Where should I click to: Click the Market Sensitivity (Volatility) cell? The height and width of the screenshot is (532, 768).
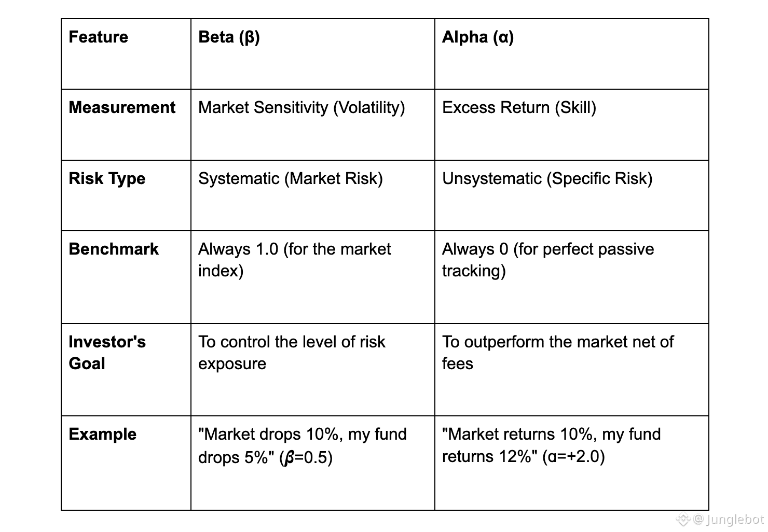tap(301, 108)
